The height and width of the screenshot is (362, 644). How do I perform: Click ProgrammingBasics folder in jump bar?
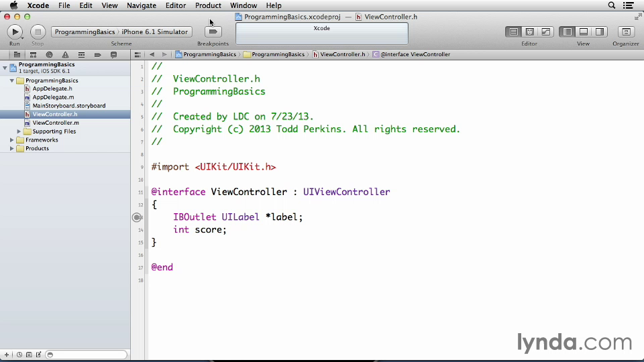coord(274,54)
